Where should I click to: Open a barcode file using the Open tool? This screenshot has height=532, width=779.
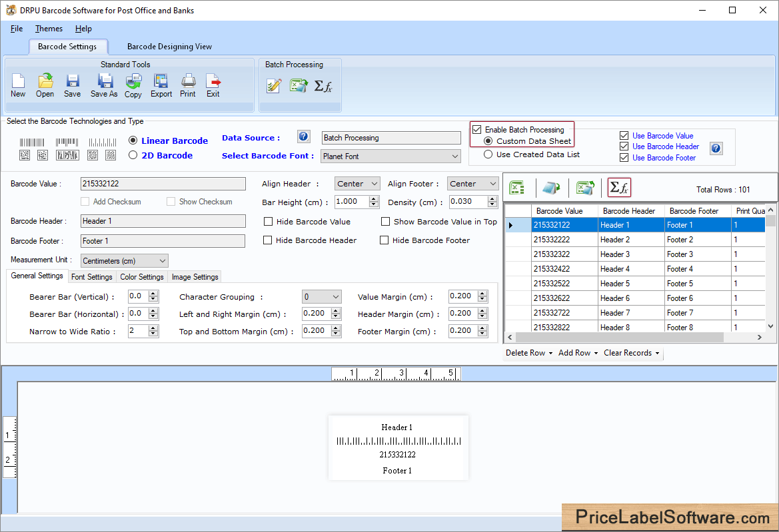point(44,83)
